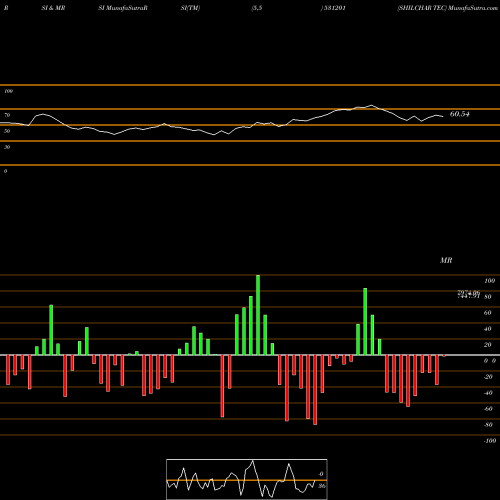Screen dimensions: 500x500
Task: Click the SHILCHAR TEC MunafaSutra.com header text
Action: [x=447, y=8]
